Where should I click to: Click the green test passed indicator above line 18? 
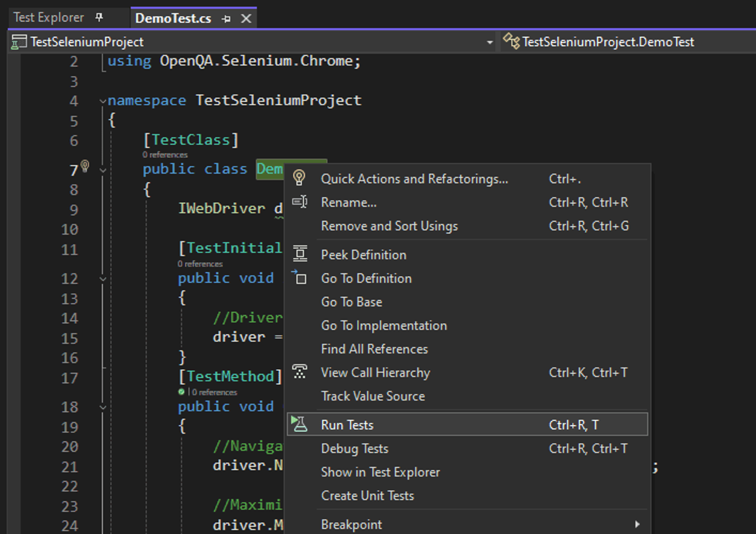tap(181, 392)
